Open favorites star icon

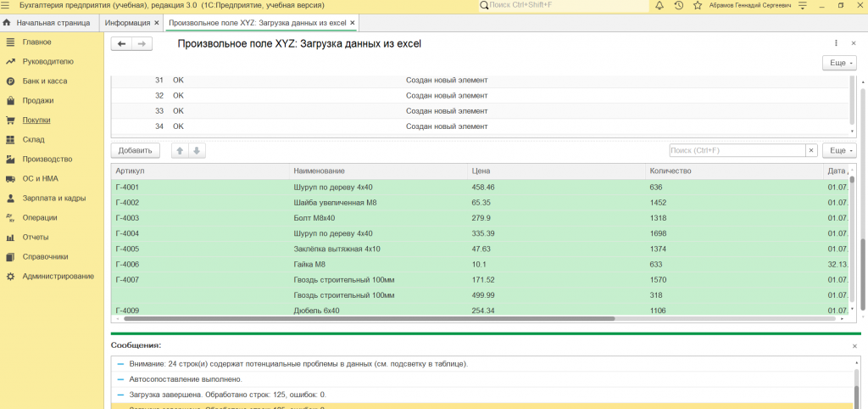pos(698,5)
